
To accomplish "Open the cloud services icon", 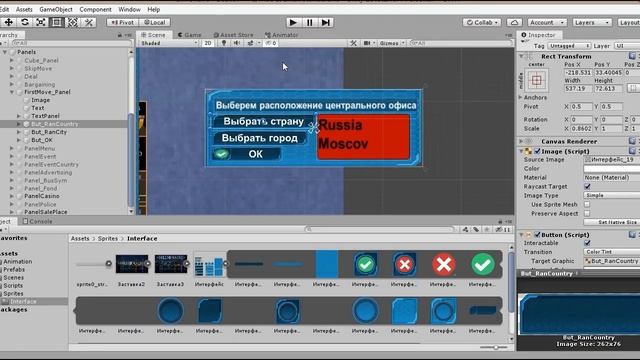I will 514,22.
